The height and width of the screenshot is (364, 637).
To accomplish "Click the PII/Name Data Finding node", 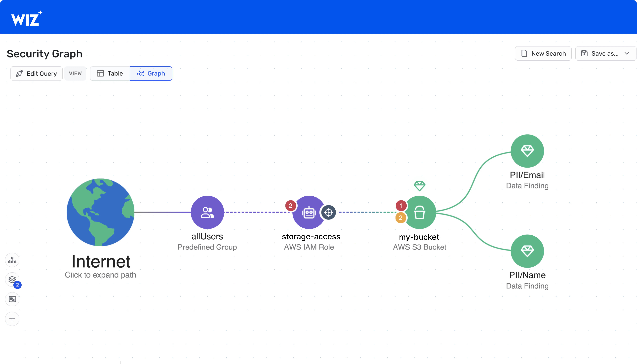I will click(x=527, y=251).
